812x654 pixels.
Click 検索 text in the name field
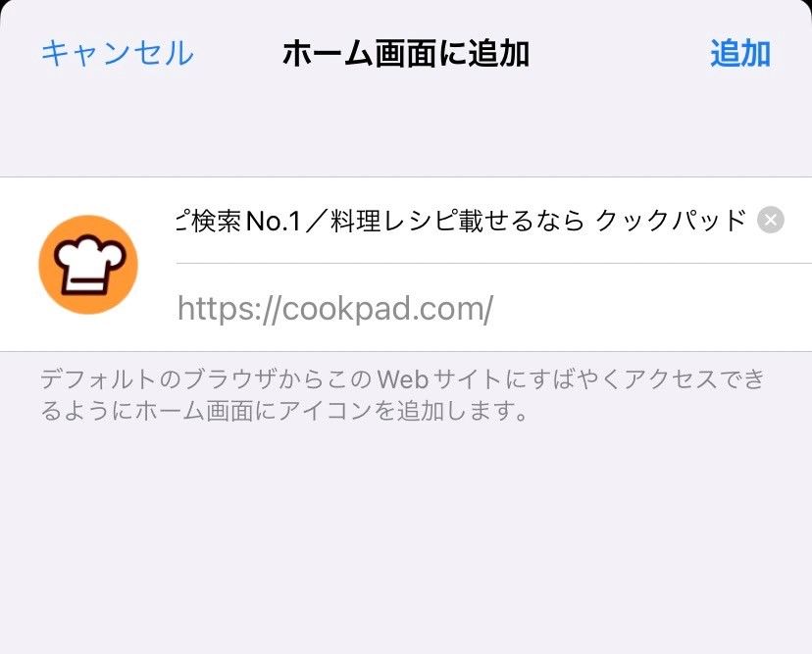click(216, 222)
